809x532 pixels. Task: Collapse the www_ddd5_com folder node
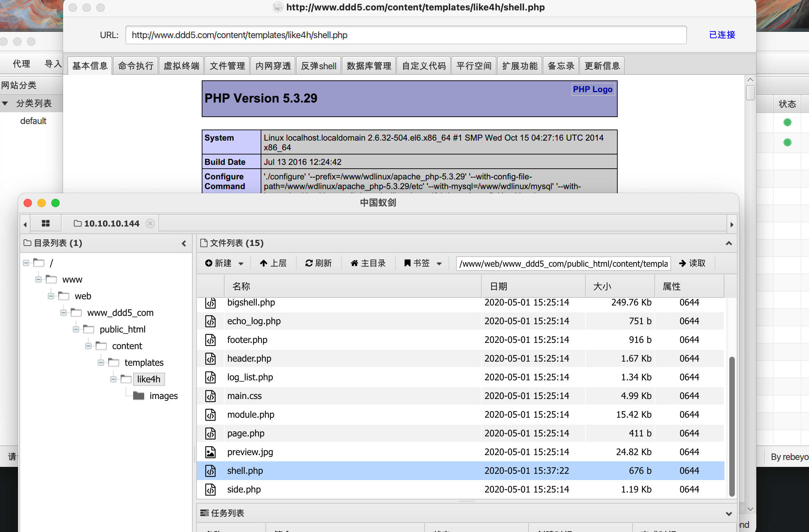point(63,313)
